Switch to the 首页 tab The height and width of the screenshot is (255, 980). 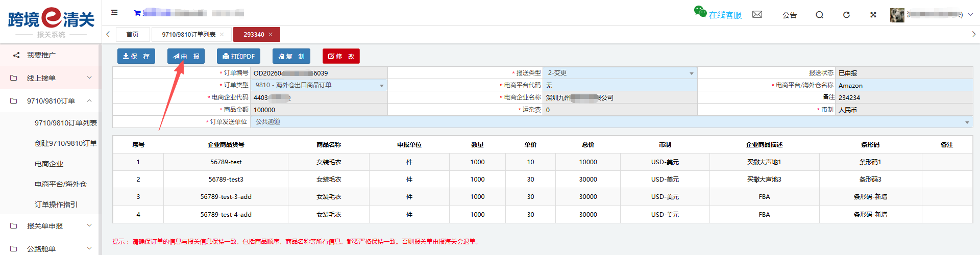pyautogui.click(x=132, y=35)
